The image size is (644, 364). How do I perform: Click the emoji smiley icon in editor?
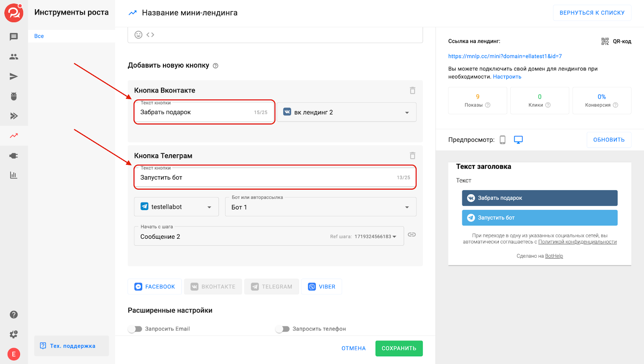coord(138,35)
